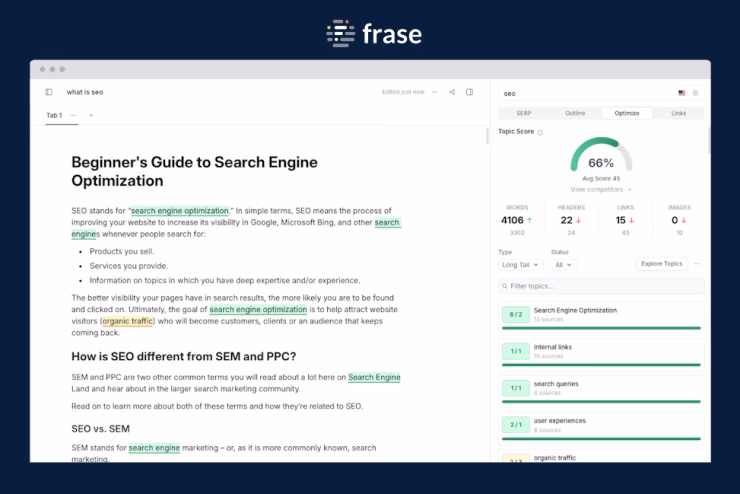Viewport: 740px width, 494px height.
Task: Click the 1/1 badge for search queries
Action: (x=516, y=388)
